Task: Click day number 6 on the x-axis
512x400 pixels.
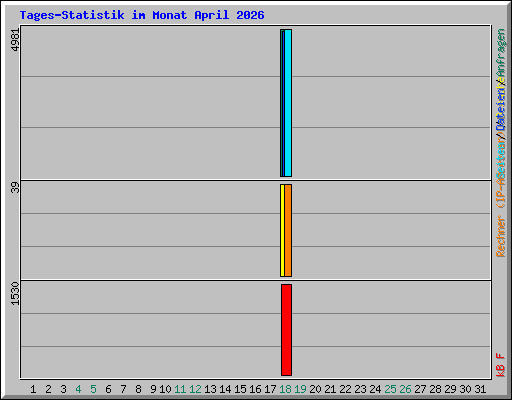Action: pos(108,389)
